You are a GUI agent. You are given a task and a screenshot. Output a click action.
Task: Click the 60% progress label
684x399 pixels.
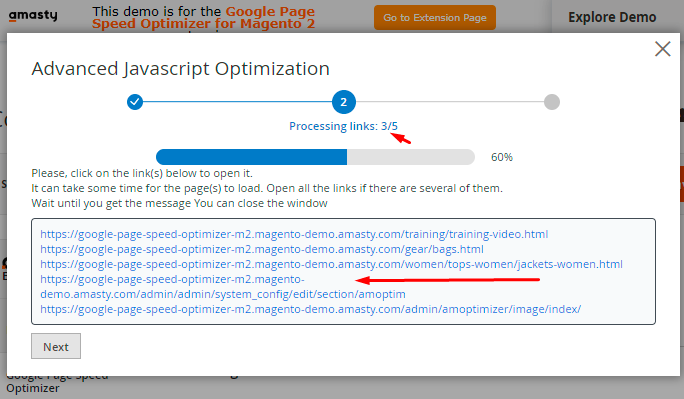click(x=502, y=157)
